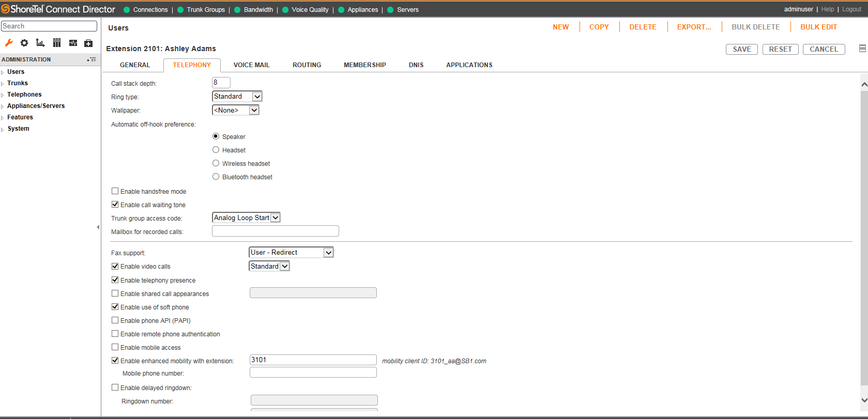The height and width of the screenshot is (419, 868).
Task: Click the pane layout icon beside Cancel
Action: point(862,49)
